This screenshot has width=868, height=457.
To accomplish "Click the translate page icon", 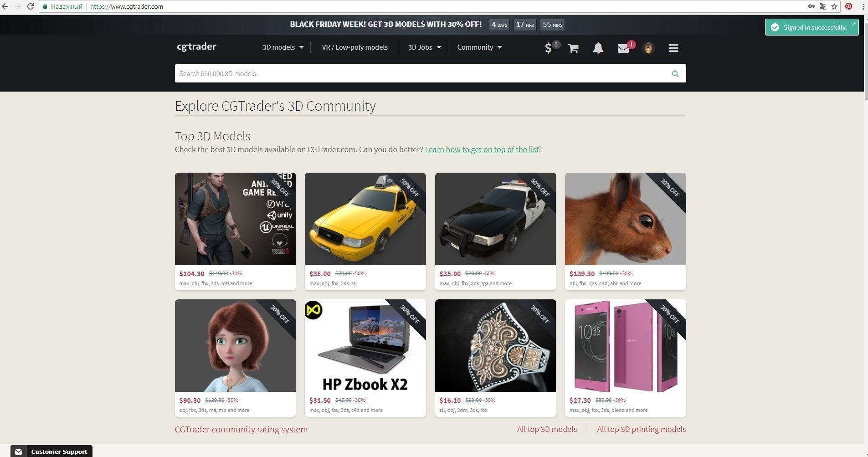I will [823, 6].
